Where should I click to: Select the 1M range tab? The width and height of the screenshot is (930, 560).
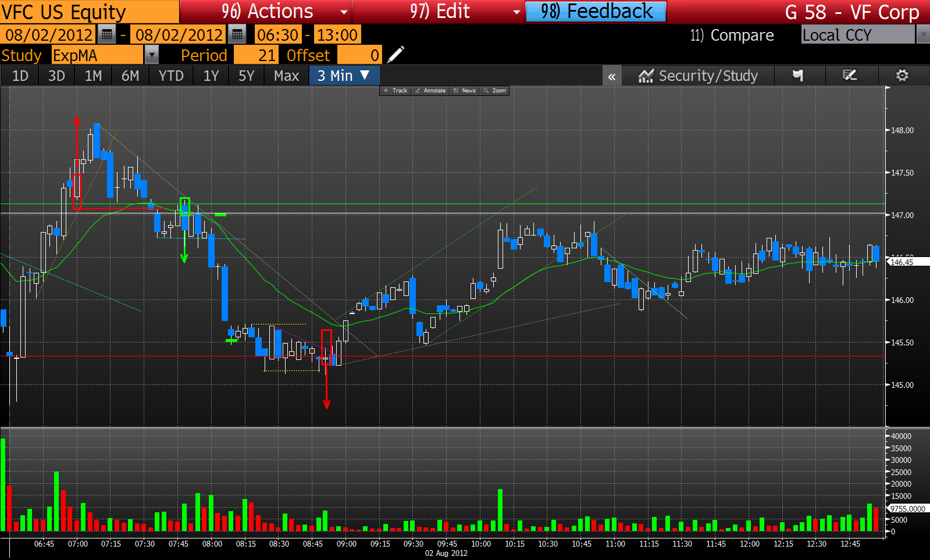(x=93, y=76)
